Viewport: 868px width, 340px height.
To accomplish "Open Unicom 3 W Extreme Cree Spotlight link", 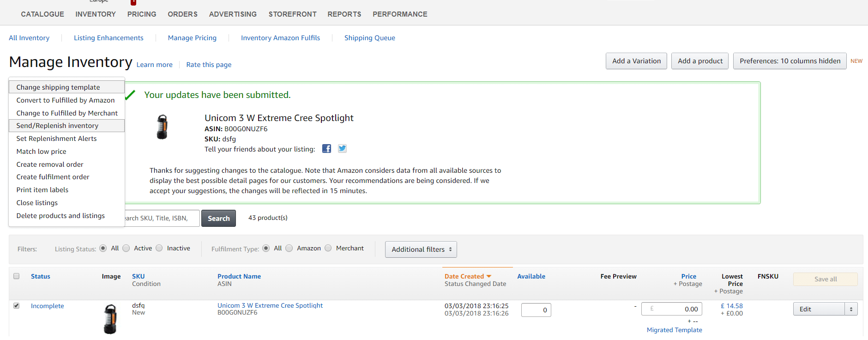I will coord(270,305).
